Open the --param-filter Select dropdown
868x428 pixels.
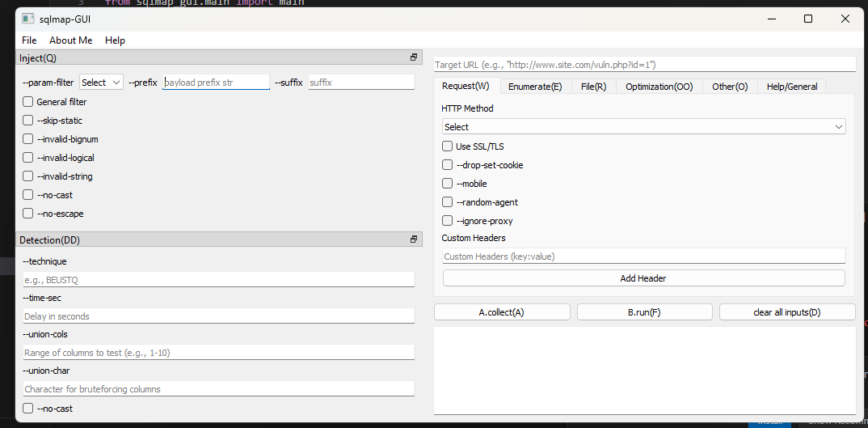click(x=101, y=83)
